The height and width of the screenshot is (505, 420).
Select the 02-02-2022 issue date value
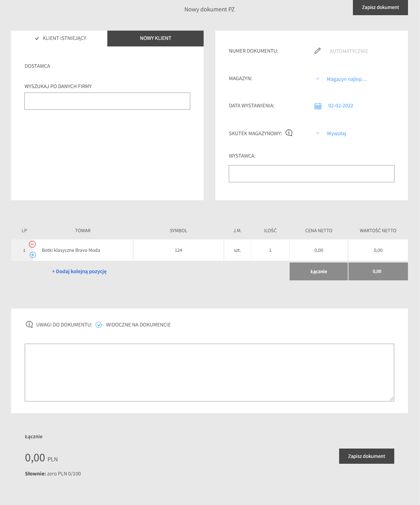pos(341,106)
